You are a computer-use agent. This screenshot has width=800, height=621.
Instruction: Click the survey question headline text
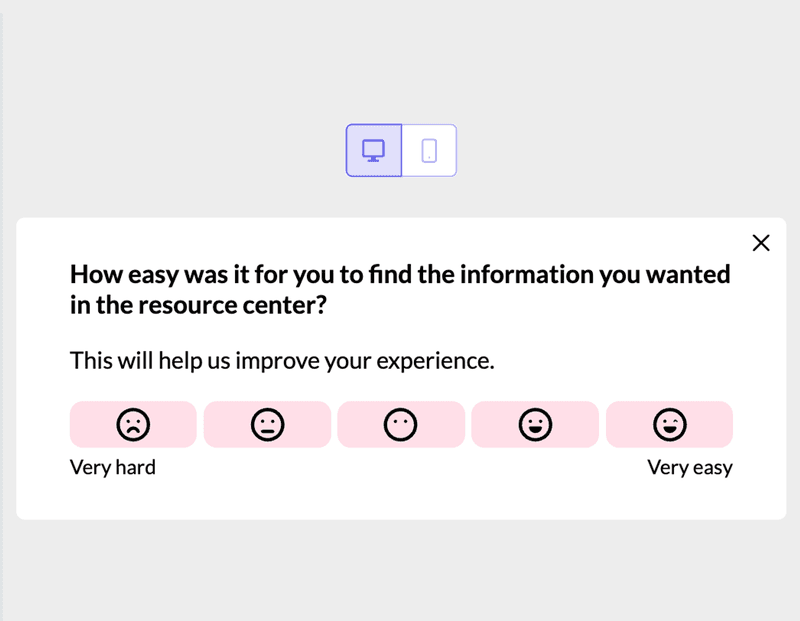[399, 289]
